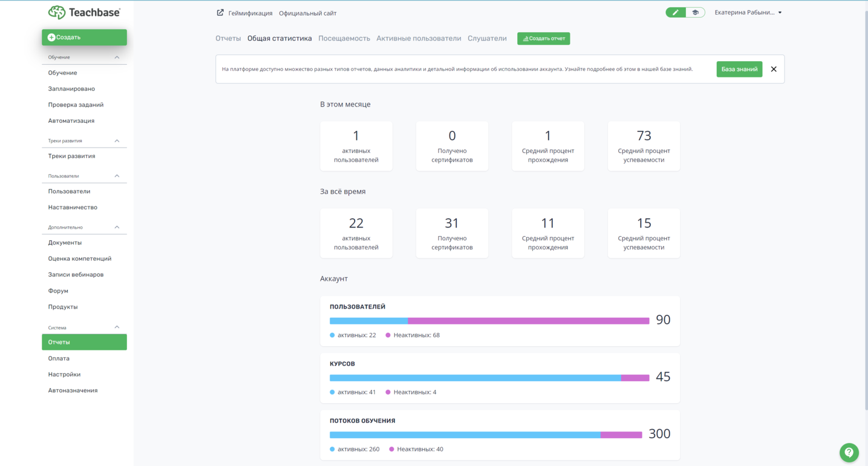This screenshot has height=466, width=868.
Task: Click the Потоков обучения progress bar
Action: pyautogui.click(x=486, y=435)
